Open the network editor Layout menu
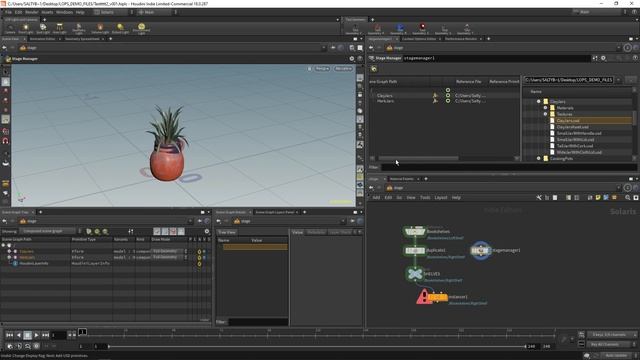Viewport: 640px width, 360px height. tap(440, 198)
